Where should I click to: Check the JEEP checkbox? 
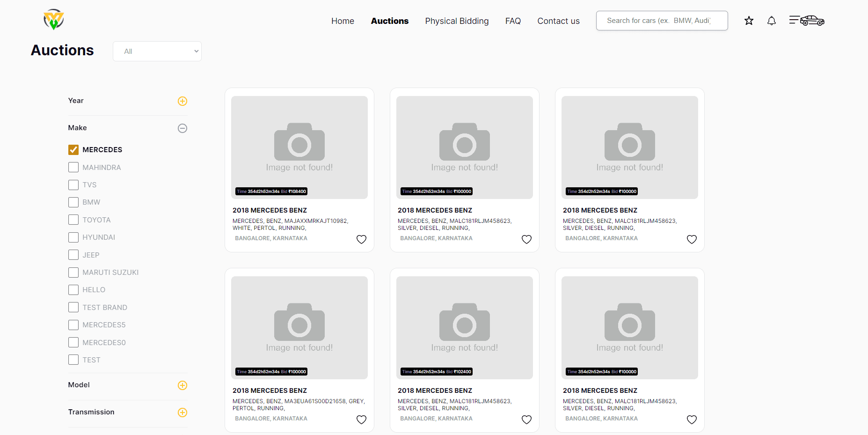tap(73, 255)
